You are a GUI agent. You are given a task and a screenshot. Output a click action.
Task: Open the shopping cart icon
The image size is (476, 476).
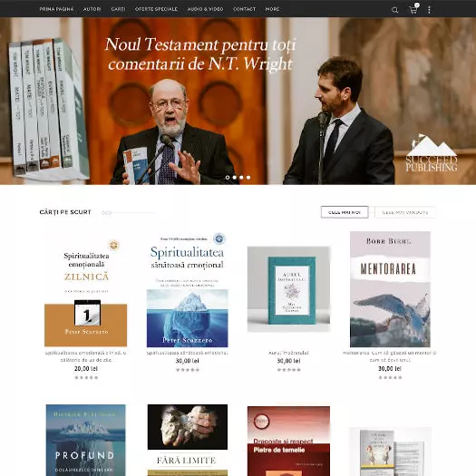tap(413, 10)
